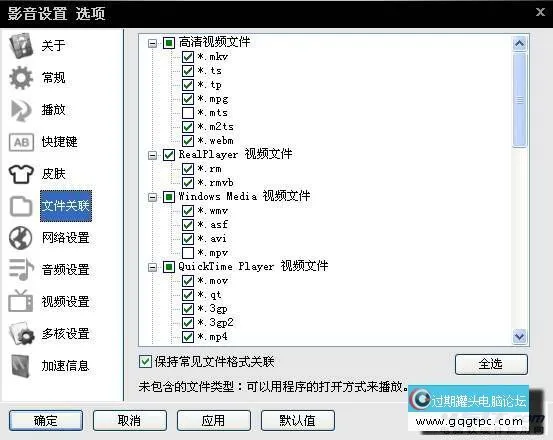Click the About (关于) icon in sidebar

pos(21,45)
